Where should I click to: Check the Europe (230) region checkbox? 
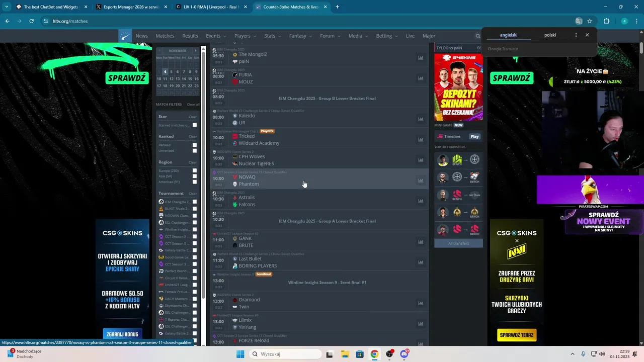pos(195,171)
